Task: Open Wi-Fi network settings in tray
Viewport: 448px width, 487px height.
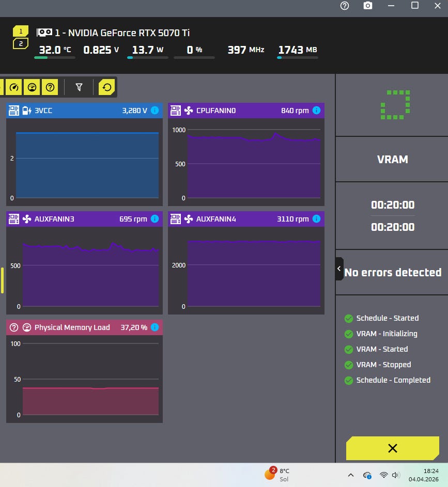Action: [x=384, y=475]
